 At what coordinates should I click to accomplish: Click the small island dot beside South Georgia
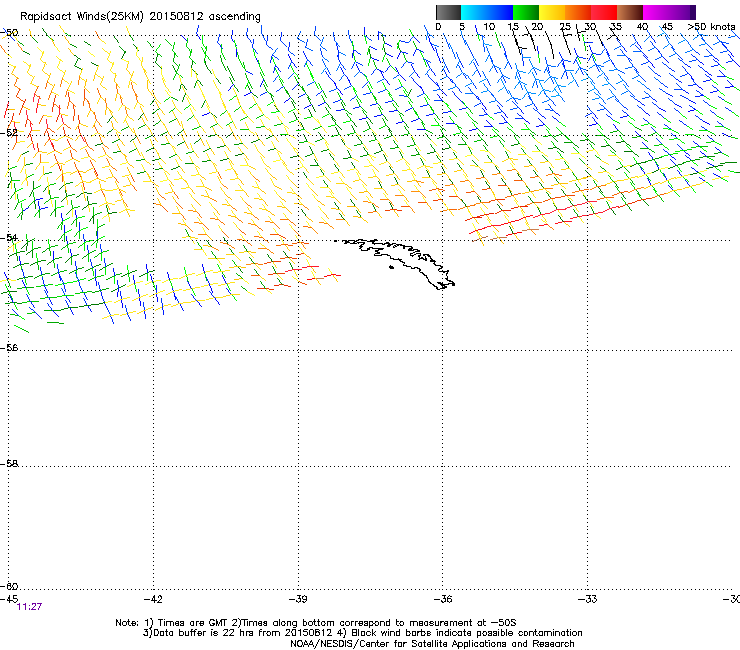391,267
